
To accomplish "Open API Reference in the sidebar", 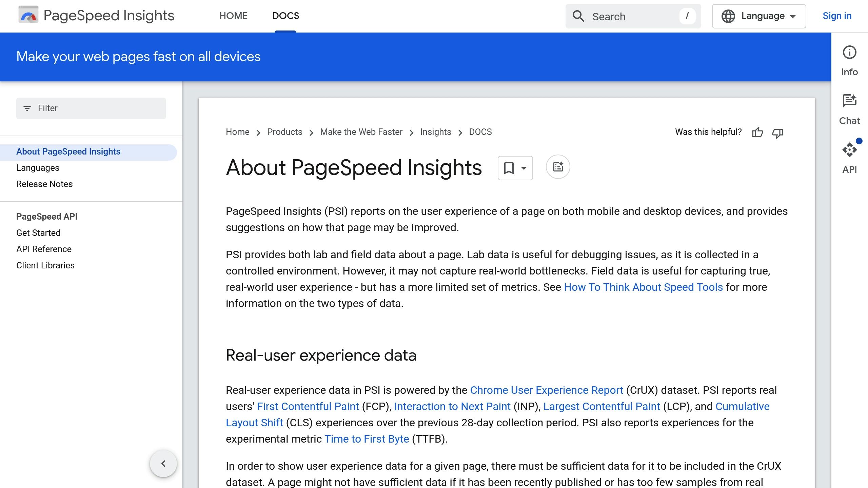I will [44, 249].
